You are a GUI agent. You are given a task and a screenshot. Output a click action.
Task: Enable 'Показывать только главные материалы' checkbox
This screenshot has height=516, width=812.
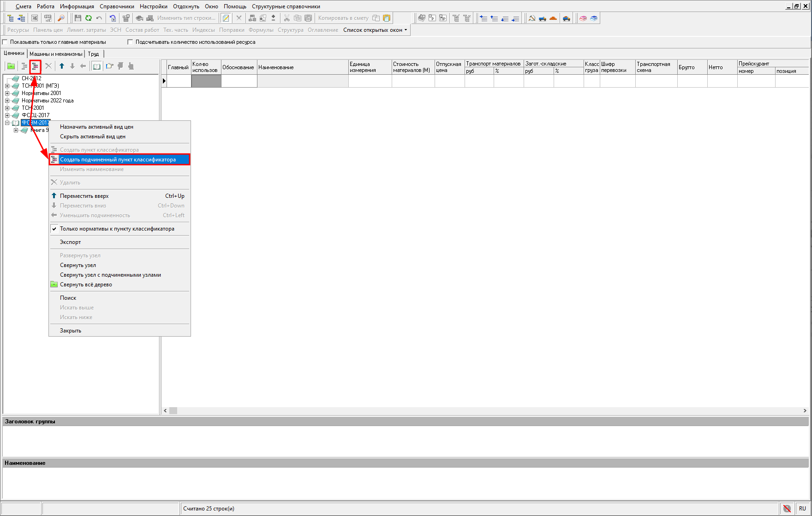pos(6,42)
